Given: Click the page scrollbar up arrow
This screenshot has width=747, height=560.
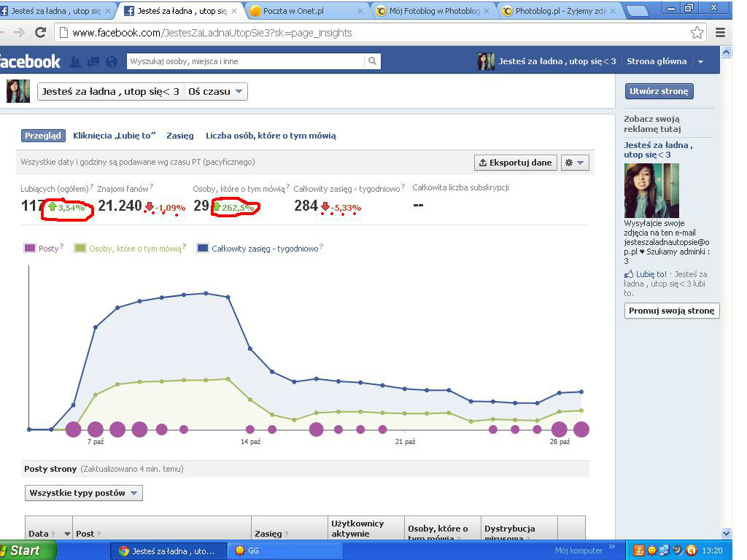Looking at the screenshot, I should coord(726,52).
